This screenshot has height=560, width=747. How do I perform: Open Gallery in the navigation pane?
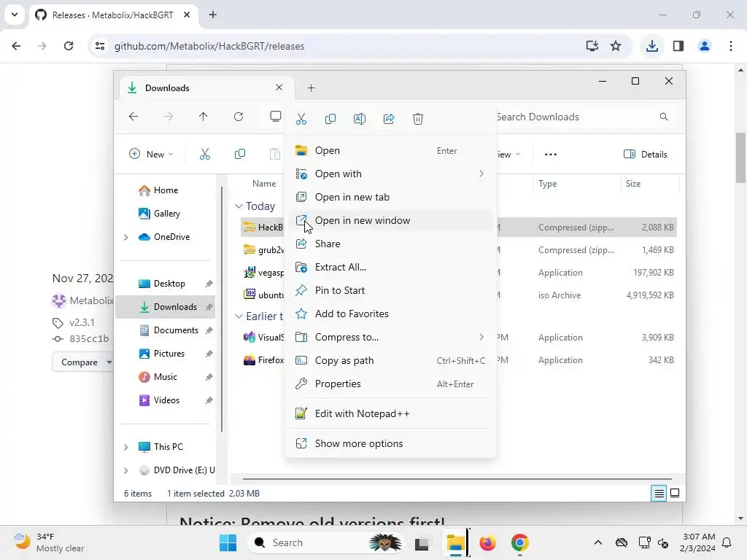click(167, 214)
